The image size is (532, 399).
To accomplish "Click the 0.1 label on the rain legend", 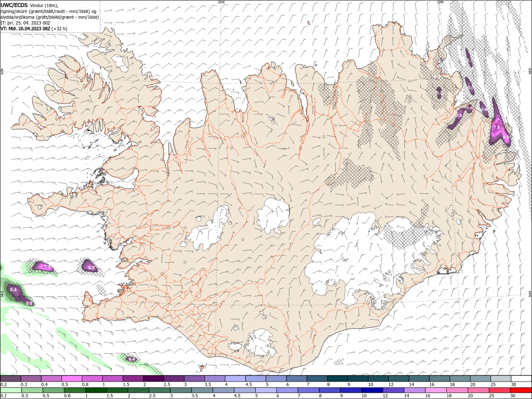I will click(3, 396).
